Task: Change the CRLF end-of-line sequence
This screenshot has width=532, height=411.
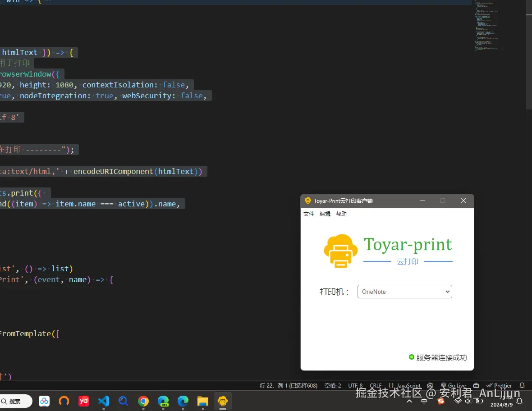Action: [376, 386]
